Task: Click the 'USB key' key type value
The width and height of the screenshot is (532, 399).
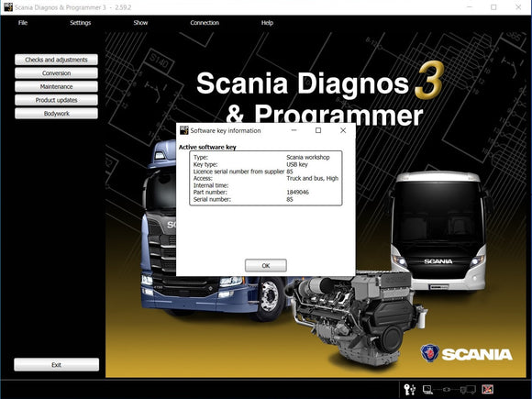Action: 297,164
